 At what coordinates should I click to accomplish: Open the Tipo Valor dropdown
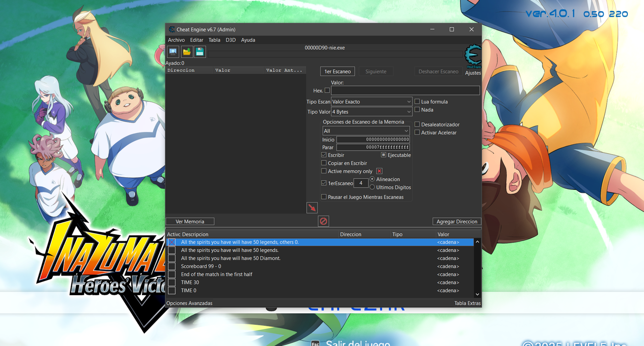pos(372,112)
